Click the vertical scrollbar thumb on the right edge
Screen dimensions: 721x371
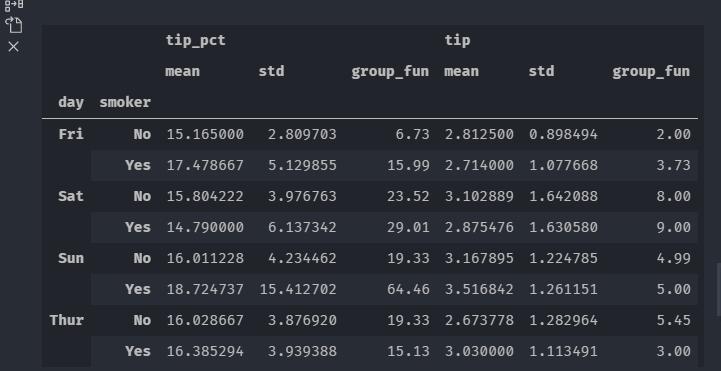tap(718, 290)
